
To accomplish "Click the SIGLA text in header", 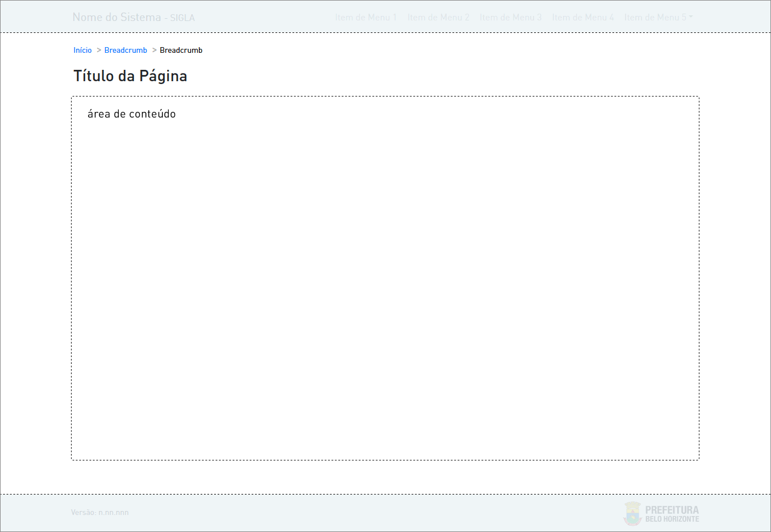I will click(x=182, y=18).
